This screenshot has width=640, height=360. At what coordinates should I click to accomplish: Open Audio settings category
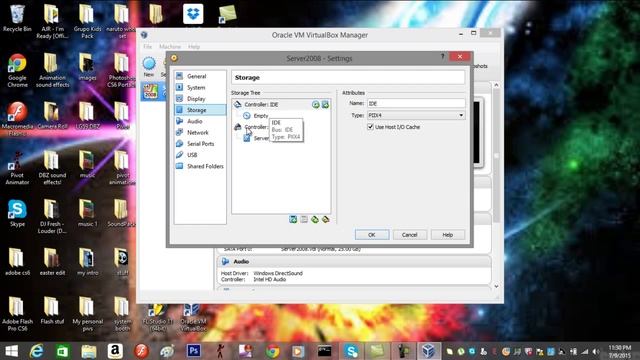(200, 121)
